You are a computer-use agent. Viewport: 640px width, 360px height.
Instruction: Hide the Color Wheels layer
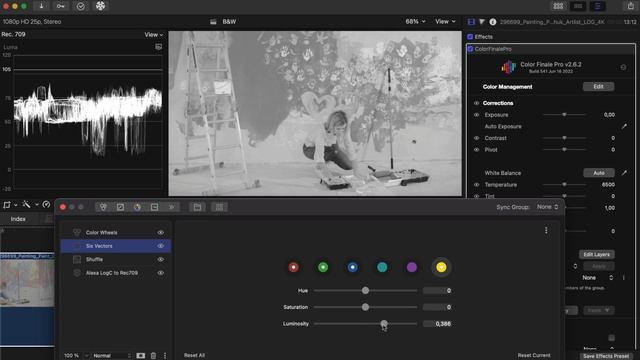[x=161, y=233]
